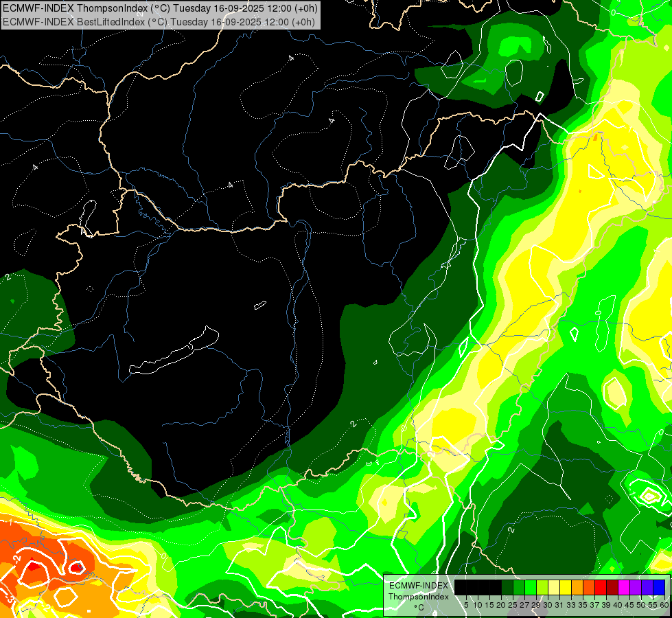Select the yellow-green 29–30 legend swatch
Image resolution: width=672 pixels, height=618 pixels.
542,587
